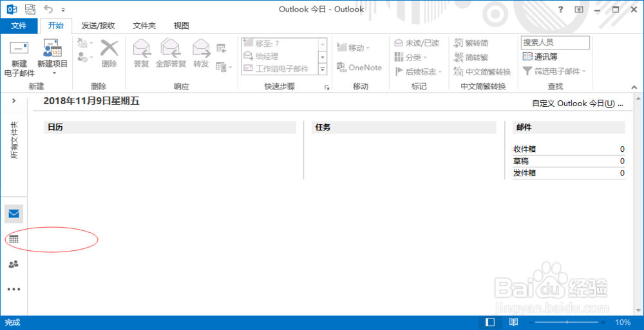Open the help question mark
The image size is (644, 330).
(x=561, y=10)
